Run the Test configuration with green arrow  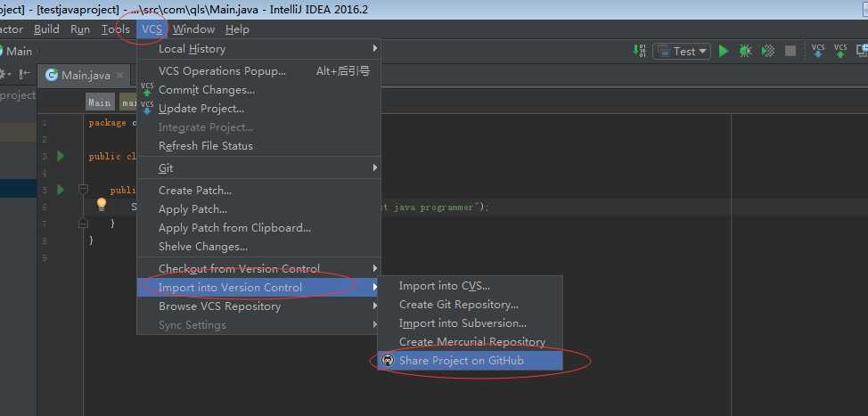[723, 51]
